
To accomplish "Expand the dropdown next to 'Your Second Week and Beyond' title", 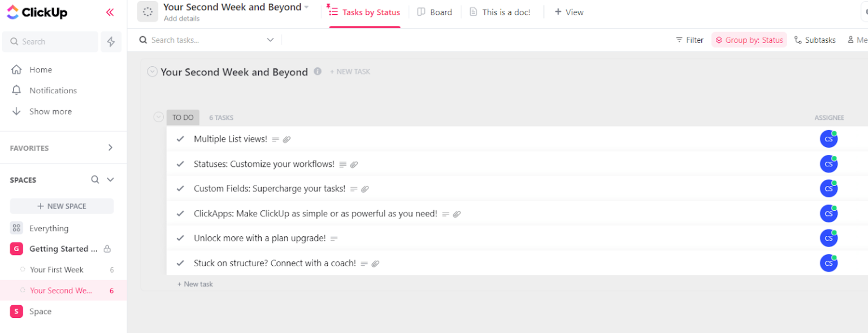I will (306, 7).
